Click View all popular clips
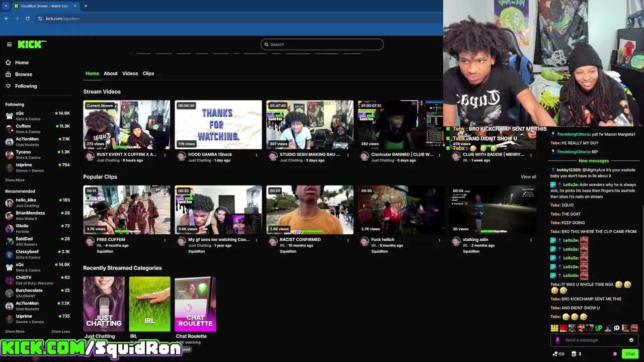The height and width of the screenshot is (362, 644). coord(528,177)
